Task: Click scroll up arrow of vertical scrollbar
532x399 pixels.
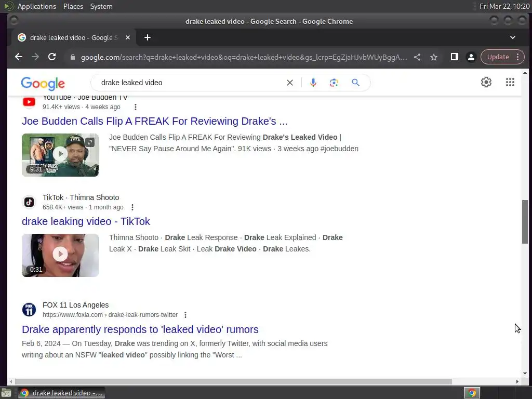Action: (525, 73)
